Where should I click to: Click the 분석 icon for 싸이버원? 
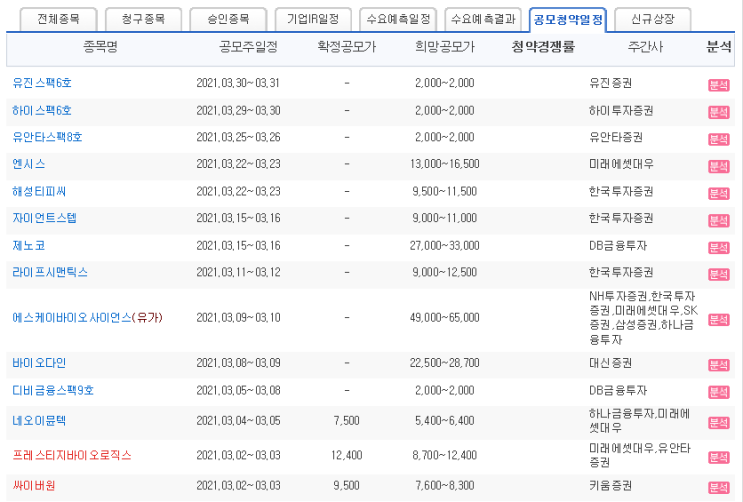point(718,488)
